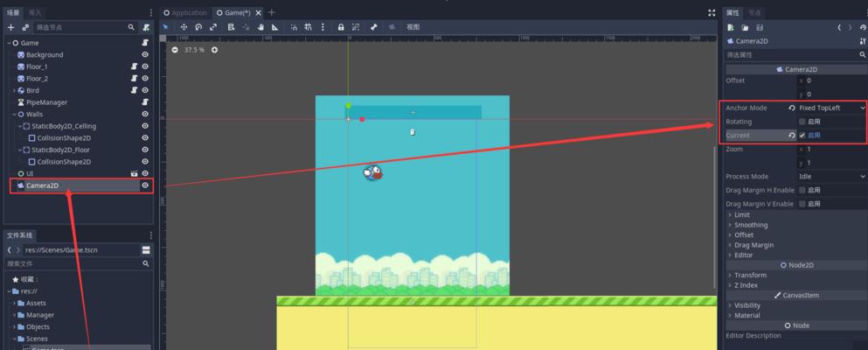Toggle distraction-free mode expand icon
The width and height of the screenshot is (868, 350).
[x=712, y=12]
